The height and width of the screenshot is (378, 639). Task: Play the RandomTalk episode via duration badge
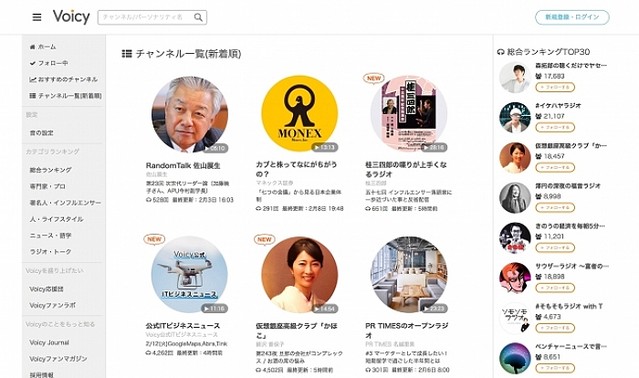point(215,148)
